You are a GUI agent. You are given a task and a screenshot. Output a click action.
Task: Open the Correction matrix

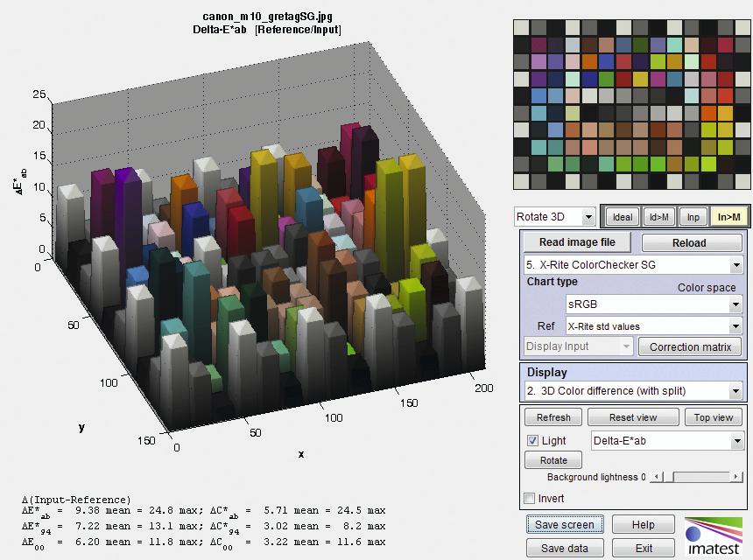pos(690,347)
